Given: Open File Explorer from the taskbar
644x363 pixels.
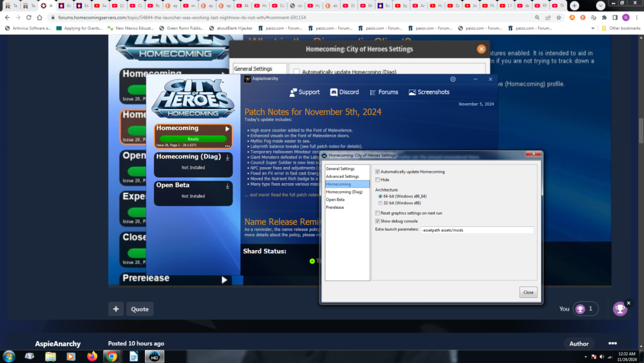Looking at the screenshot, I should point(50,357).
